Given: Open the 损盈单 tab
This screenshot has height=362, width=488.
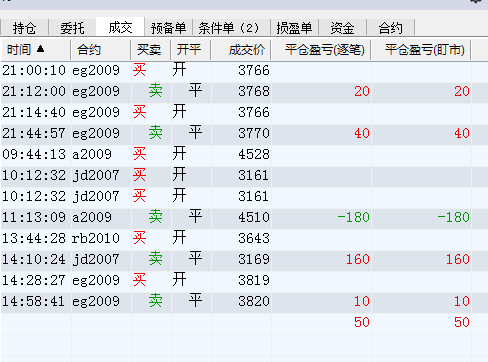Looking at the screenshot, I should pos(294,28).
